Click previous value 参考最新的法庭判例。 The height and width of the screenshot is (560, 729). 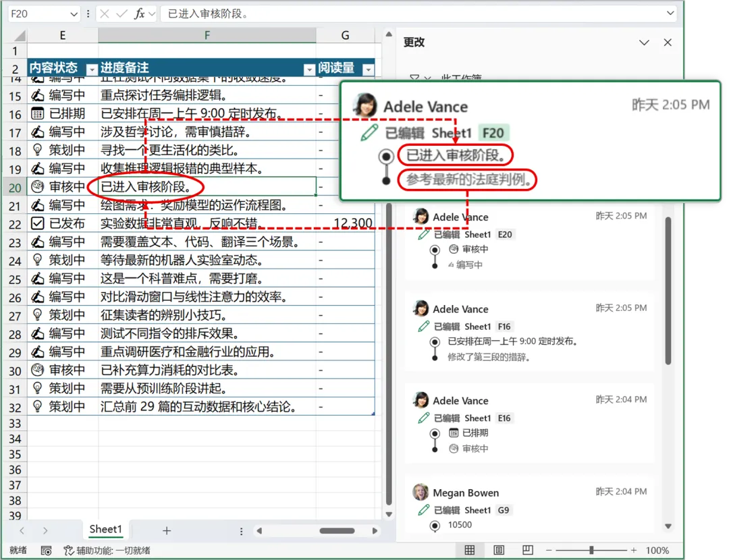(x=468, y=179)
